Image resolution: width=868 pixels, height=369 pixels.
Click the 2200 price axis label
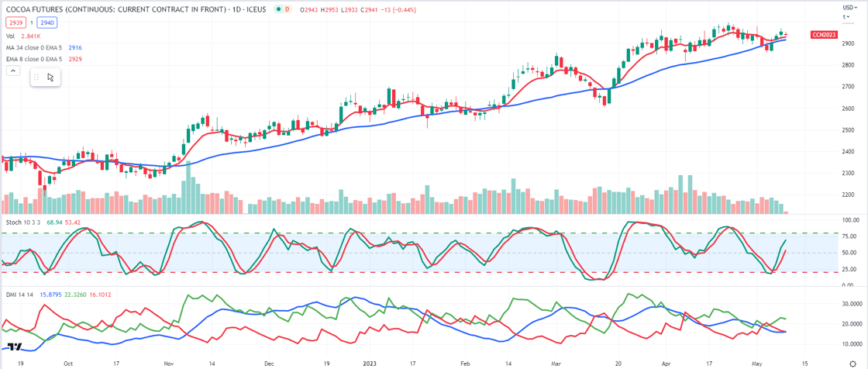tap(848, 195)
